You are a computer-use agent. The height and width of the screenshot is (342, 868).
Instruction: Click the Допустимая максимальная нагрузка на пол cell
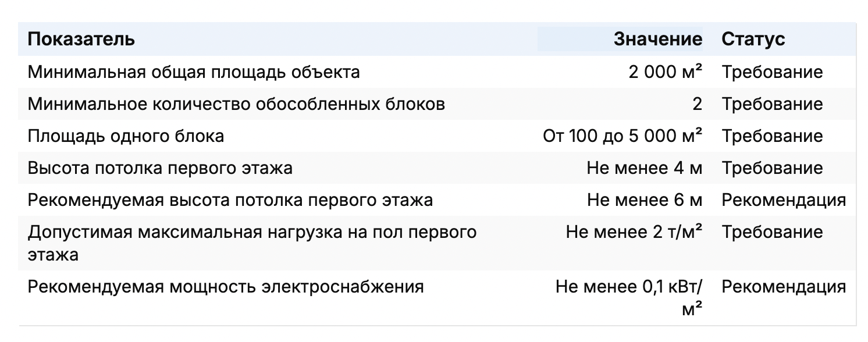pyautogui.click(x=252, y=243)
